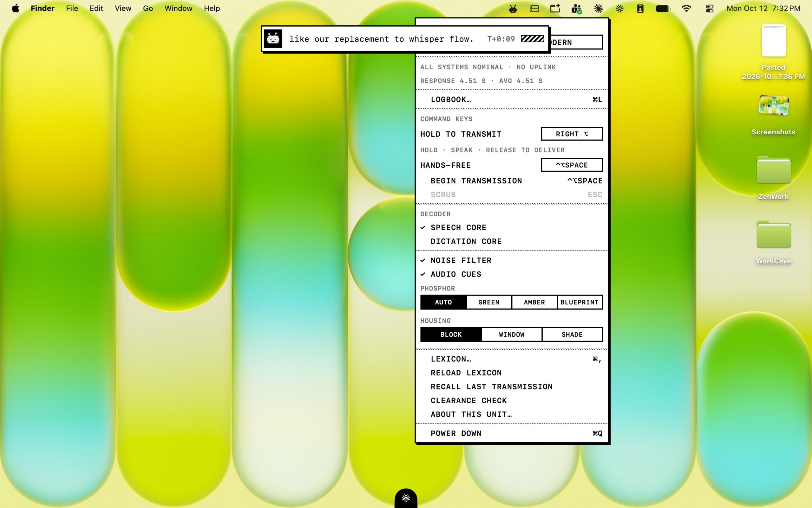The image size is (812, 508).
Task: Toggle the Noise Filter option
Action: coord(512,260)
